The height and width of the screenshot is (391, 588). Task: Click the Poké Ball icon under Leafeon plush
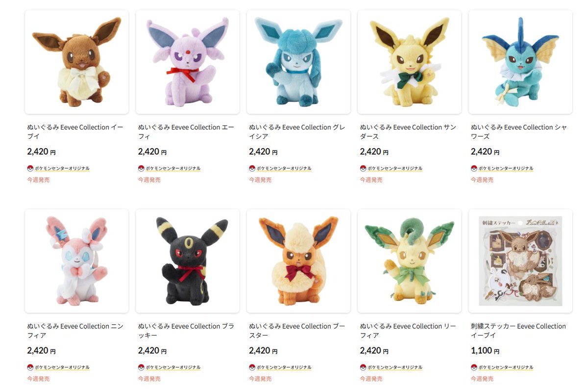click(363, 367)
